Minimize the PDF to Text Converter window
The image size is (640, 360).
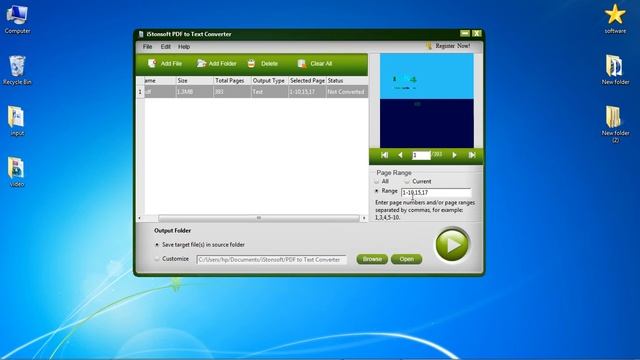[465, 33]
